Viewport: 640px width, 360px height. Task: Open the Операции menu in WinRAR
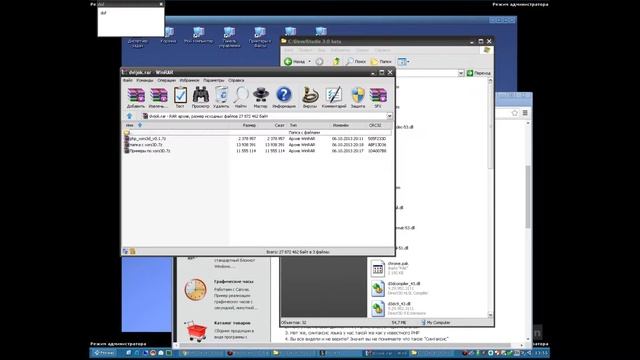click(x=167, y=80)
